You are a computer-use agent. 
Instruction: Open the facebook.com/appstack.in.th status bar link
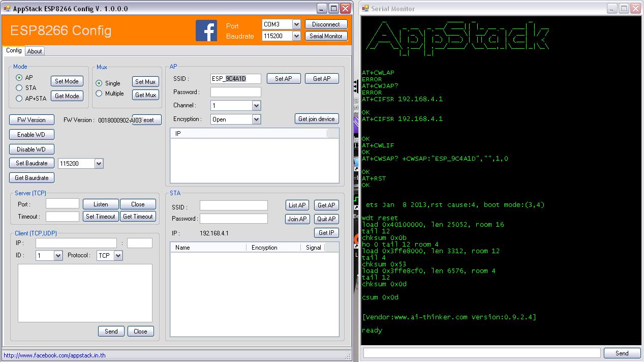point(54,355)
